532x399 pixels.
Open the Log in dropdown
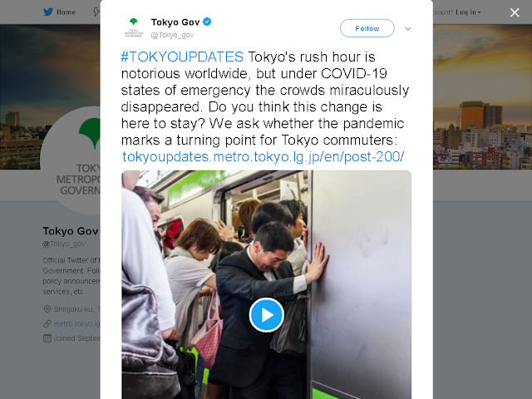[x=468, y=12]
